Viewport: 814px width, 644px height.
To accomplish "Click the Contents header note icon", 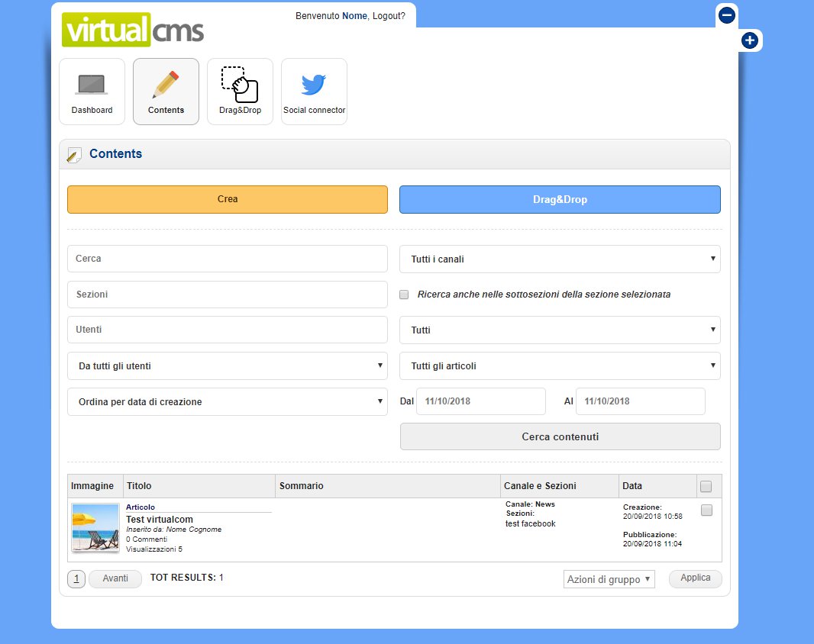I will pos(74,155).
